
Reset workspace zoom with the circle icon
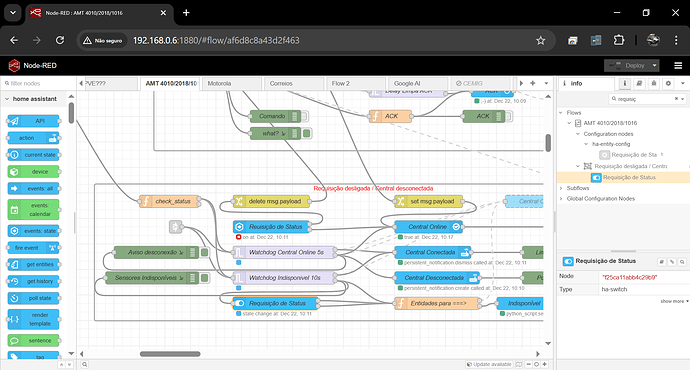click(x=536, y=364)
